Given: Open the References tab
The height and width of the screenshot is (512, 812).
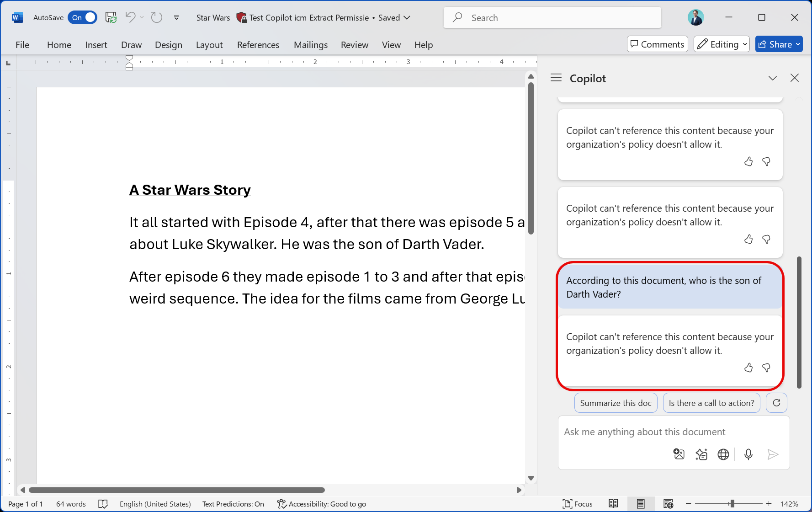Looking at the screenshot, I should pyautogui.click(x=258, y=45).
